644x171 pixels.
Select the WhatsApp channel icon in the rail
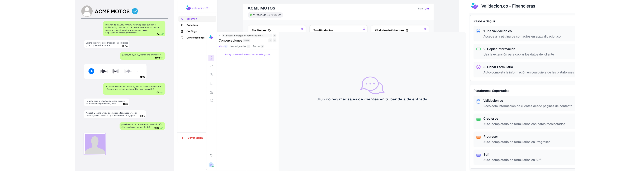tap(211, 58)
